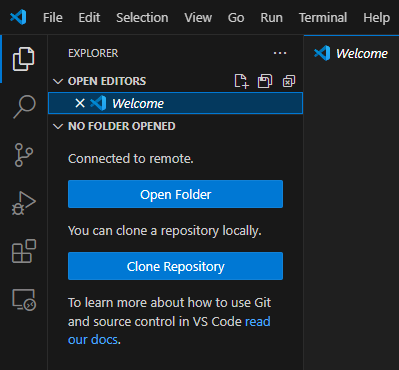Close the Welcome editor with the X
Image resolution: width=399 pixels, height=370 pixels.
pyautogui.click(x=80, y=103)
